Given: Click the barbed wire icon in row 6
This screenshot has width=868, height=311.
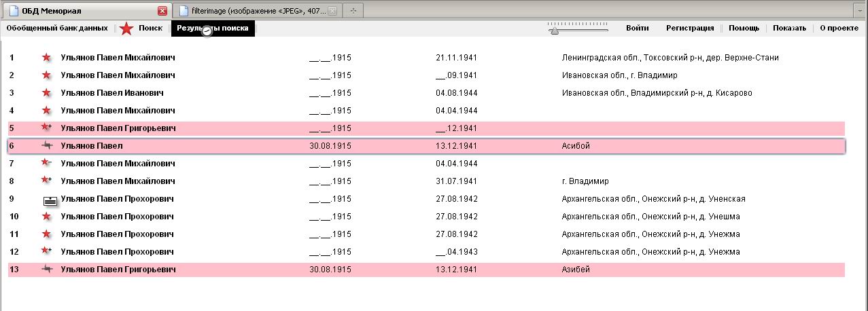Looking at the screenshot, I should pyautogui.click(x=46, y=145).
